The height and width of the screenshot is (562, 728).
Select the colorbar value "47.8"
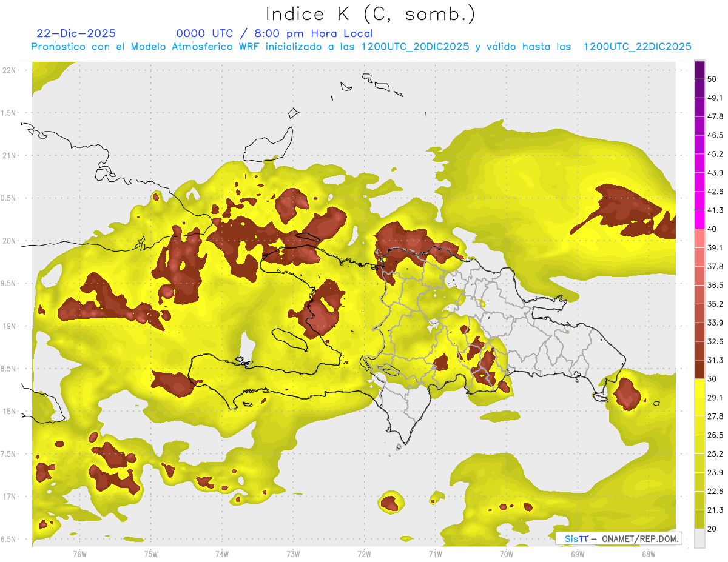715,116
